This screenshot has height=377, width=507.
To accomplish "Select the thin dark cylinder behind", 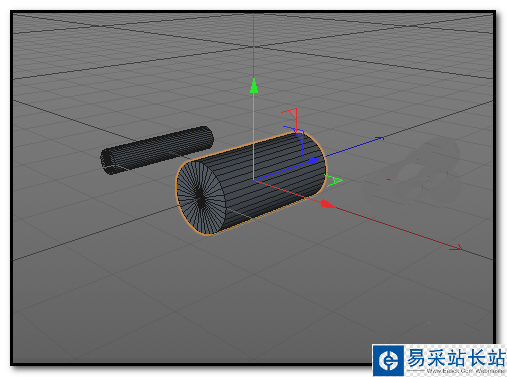I will pyautogui.click(x=157, y=150).
